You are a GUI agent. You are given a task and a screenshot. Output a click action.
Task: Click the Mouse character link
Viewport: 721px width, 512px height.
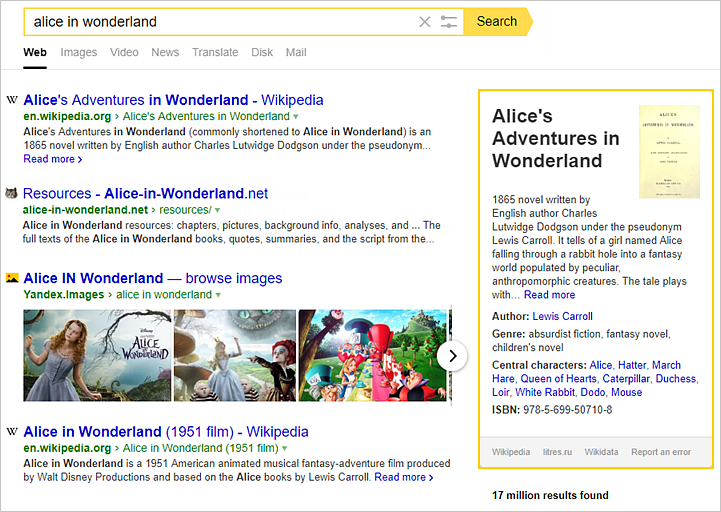(x=626, y=392)
